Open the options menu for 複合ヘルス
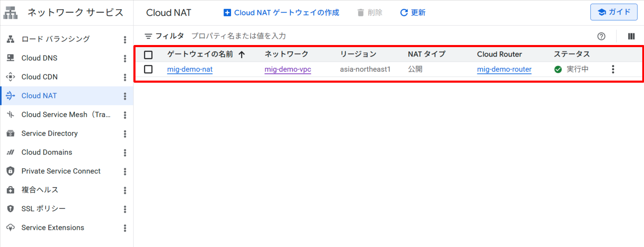 pyautogui.click(x=125, y=190)
